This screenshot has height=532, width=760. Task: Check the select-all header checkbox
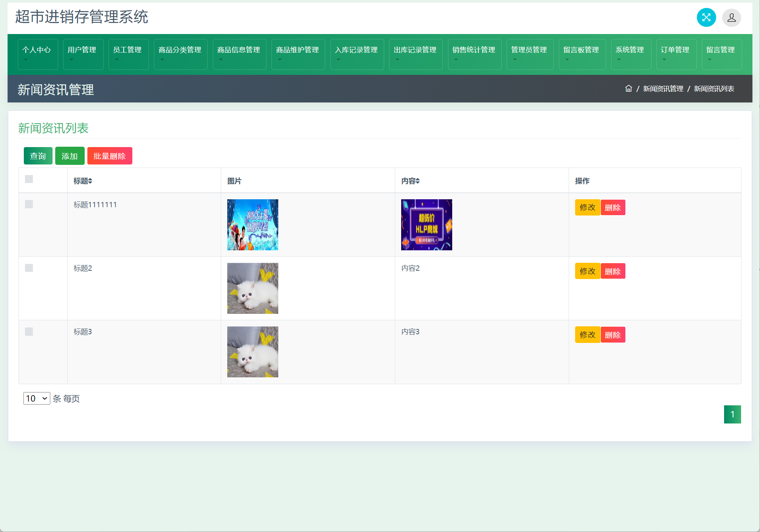(29, 179)
